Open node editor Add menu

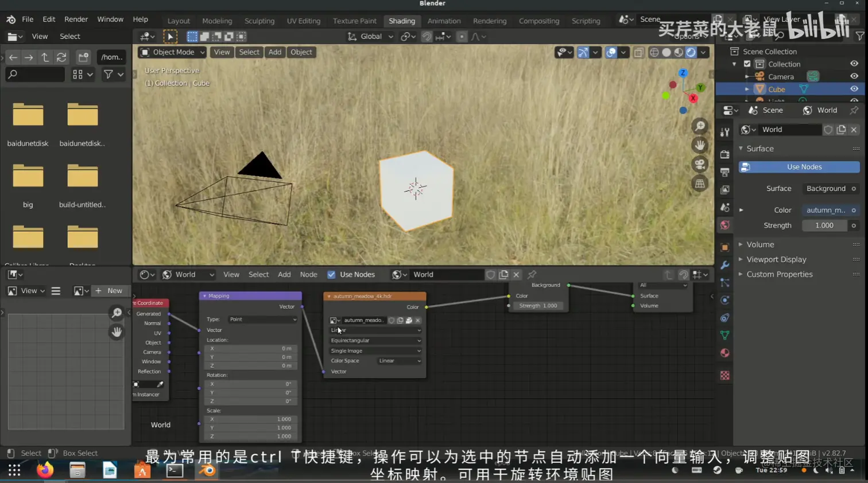284,274
